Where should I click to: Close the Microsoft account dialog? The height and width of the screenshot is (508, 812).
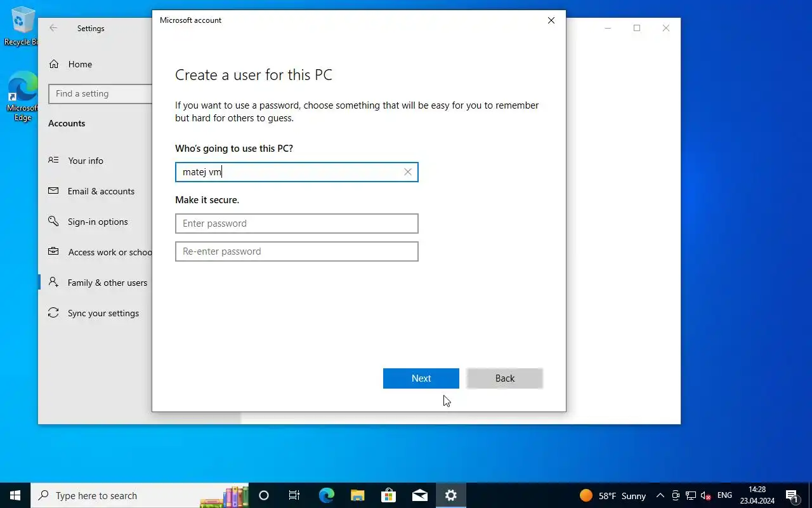[x=551, y=20]
